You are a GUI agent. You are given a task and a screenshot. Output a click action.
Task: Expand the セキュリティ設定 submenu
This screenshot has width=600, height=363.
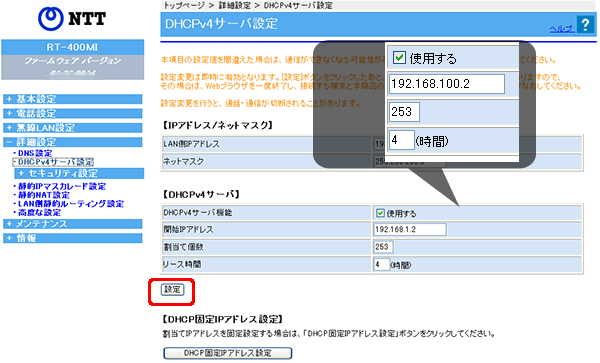(79, 173)
